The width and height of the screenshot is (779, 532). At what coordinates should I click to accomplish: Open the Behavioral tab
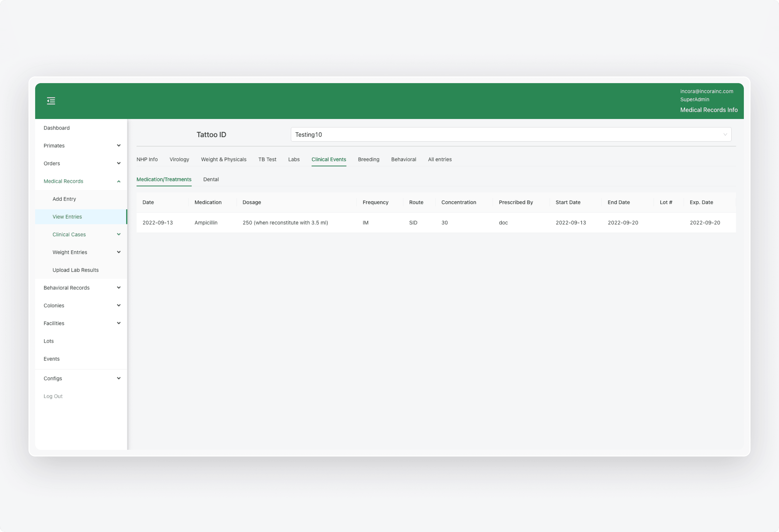(404, 160)
